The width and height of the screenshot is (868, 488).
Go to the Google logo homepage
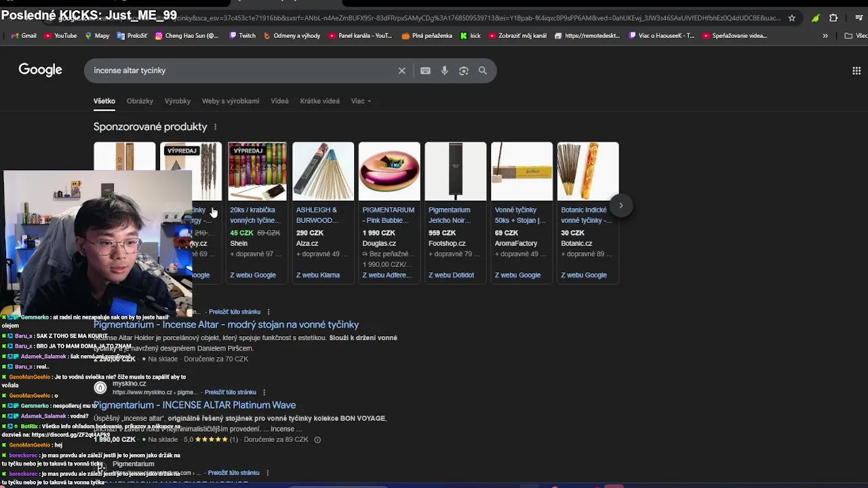tap(40, 70)
